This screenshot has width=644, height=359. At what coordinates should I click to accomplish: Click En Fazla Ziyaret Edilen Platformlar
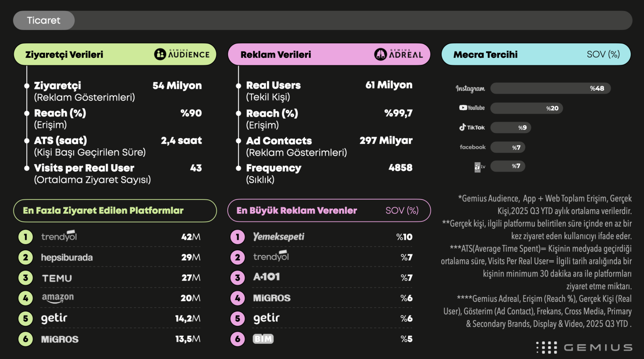(103, 210)
